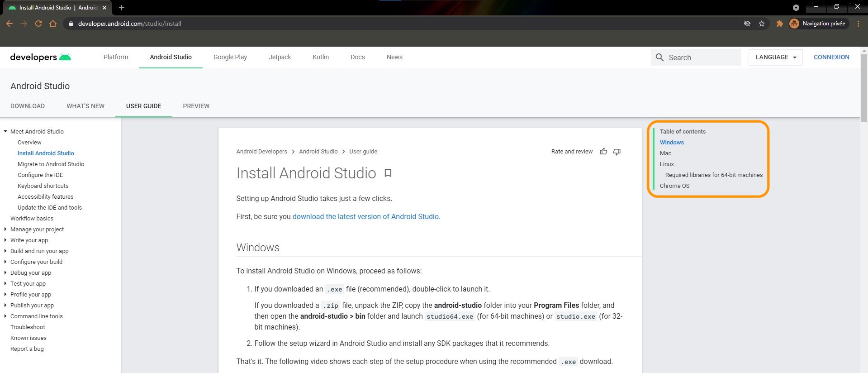The height and width of the screenshot is (373, 868).
Task: Close the Install Android Studio tab
Action: (104, 8)
